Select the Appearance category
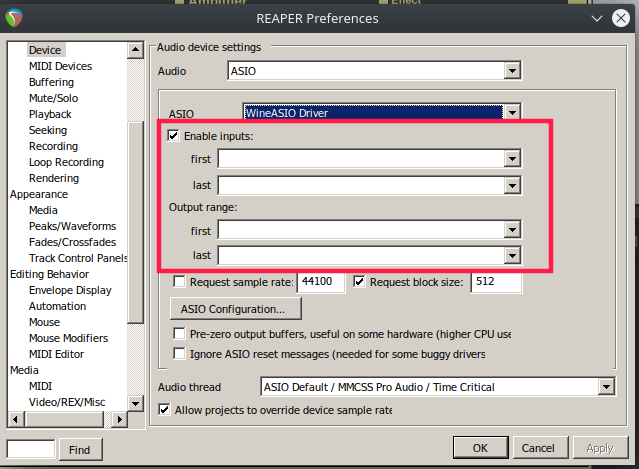 click(39, 194)
